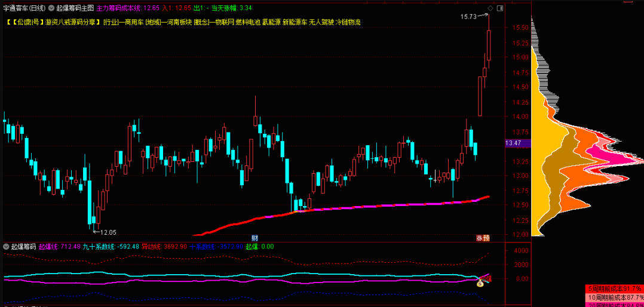Screen dimensions: 644x307
Task: Click the 异动线: 3692.90 readout
Action: (x=165, y=247)
